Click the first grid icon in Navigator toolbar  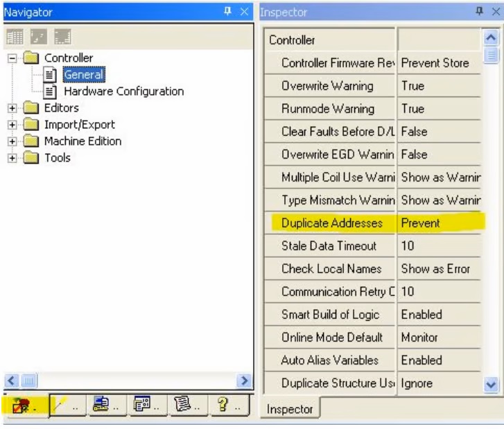(15, 37)
